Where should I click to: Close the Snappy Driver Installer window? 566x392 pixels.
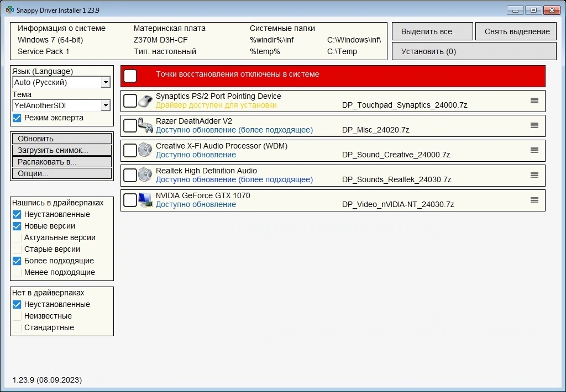pyautogui.click(x=552, y=10)
